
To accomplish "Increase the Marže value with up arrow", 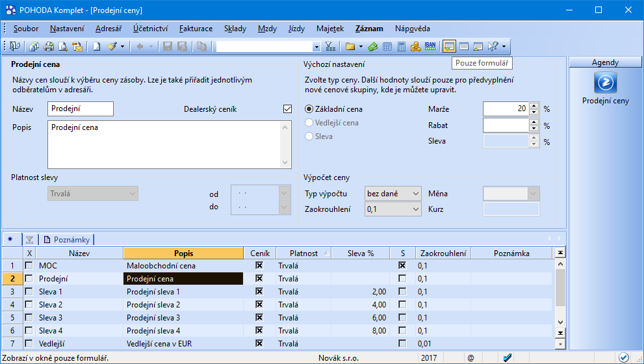I will [x=534, y=105].
